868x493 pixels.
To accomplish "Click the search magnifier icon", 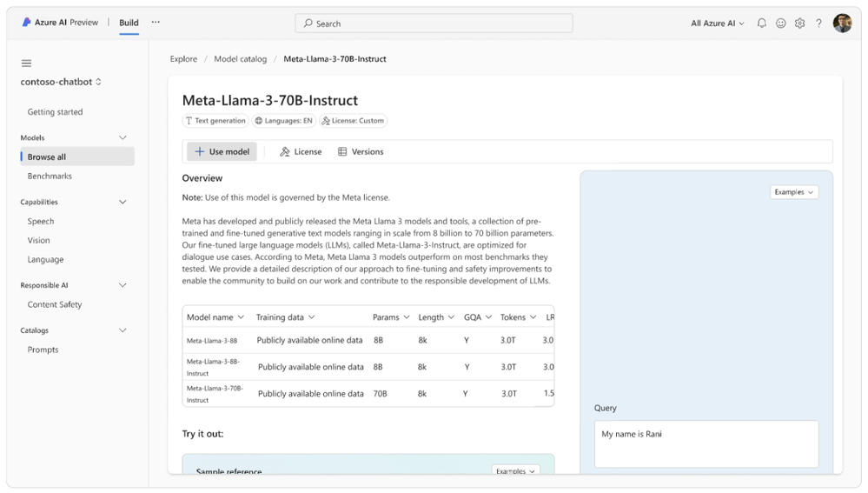I will [x=308, y=23].
